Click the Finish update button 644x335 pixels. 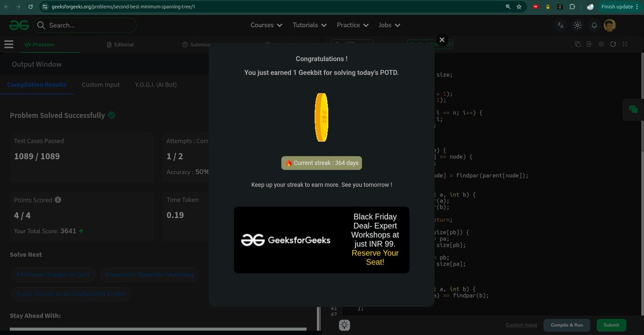click(x=617, y=6)
